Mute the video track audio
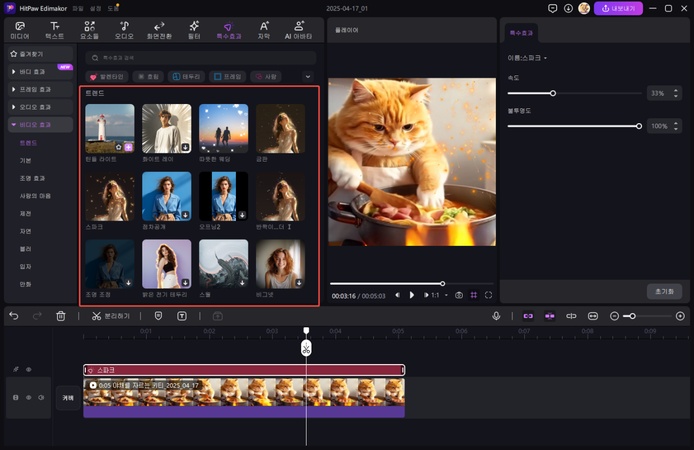 (41, 397)
